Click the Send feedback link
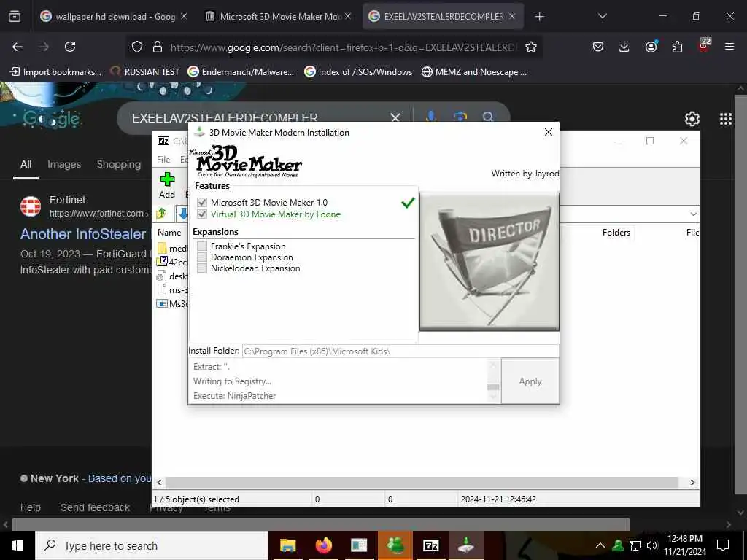 [x=95, y=507]
